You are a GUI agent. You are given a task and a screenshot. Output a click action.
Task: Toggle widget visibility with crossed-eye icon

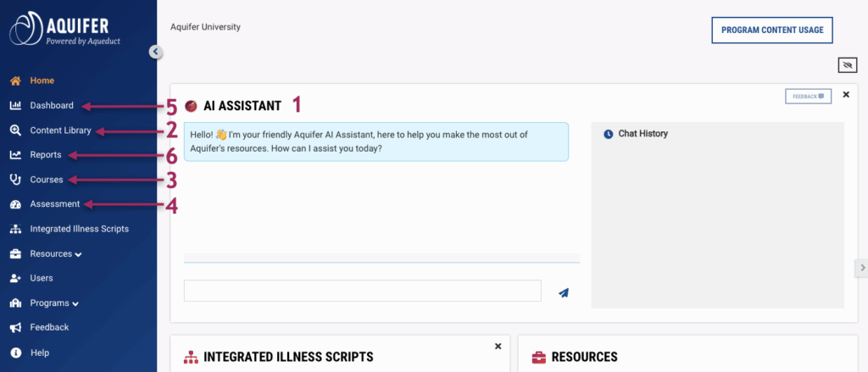coord(846,65)
